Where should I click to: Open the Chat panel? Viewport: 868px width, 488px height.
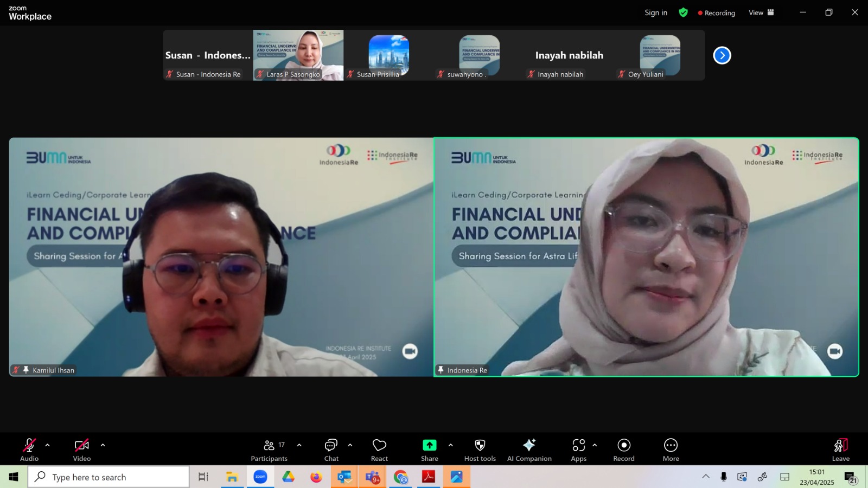tap(331, 450)
